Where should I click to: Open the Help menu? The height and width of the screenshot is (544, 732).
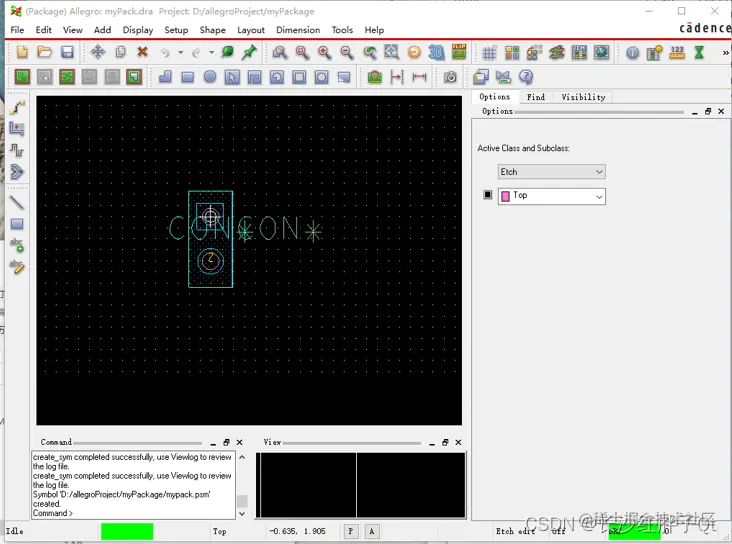(x=374, y=30)
